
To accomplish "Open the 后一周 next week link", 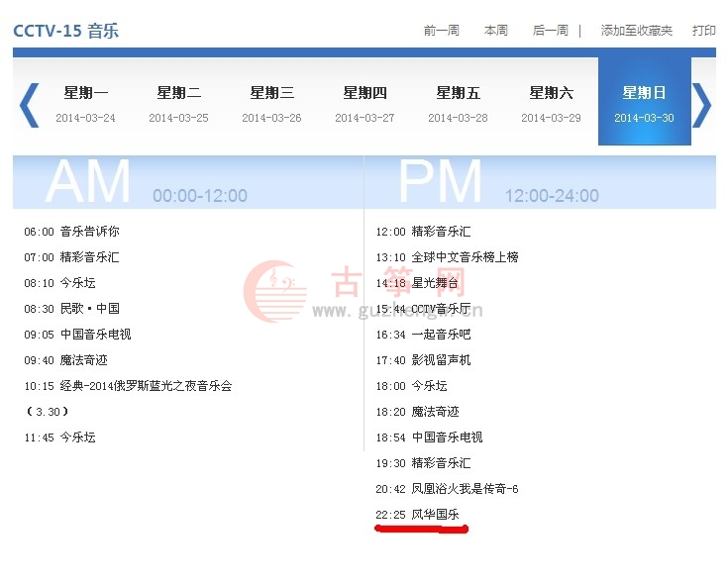I will click(550, 31).
